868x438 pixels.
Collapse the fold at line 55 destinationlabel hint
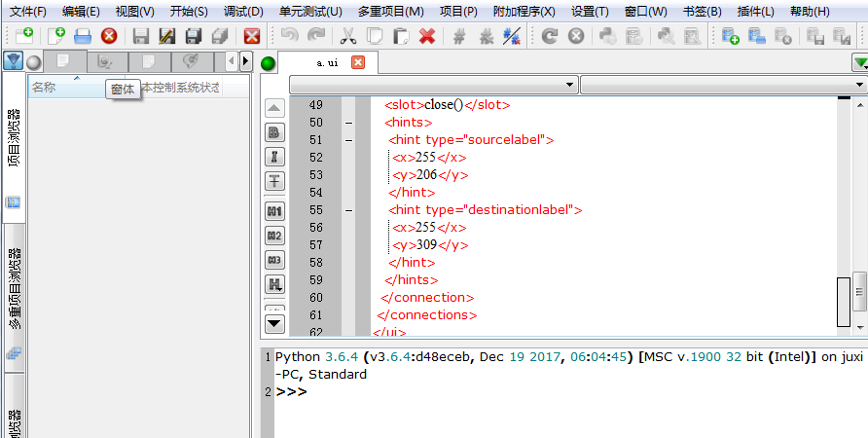348,210
